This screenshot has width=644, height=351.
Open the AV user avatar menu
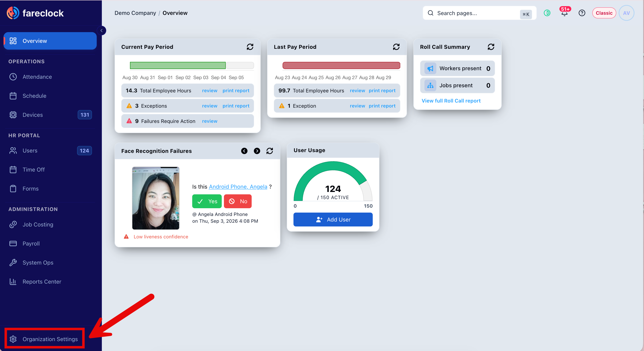pyautogui.click(x=626, y=13)
